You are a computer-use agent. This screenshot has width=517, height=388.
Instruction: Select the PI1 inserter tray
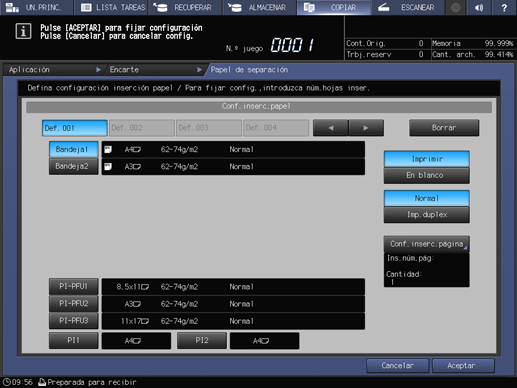pyautogui.click(x=74, y=340)
